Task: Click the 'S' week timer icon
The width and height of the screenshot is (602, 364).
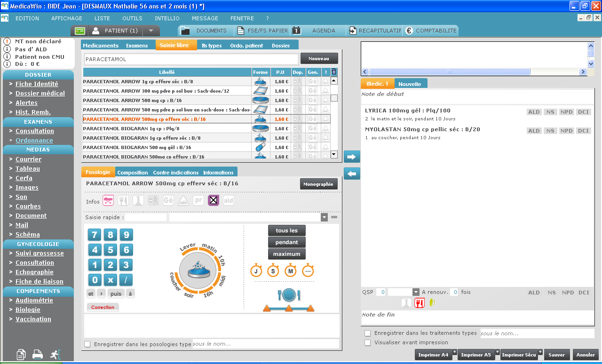Action: click(x=273, y=271)
